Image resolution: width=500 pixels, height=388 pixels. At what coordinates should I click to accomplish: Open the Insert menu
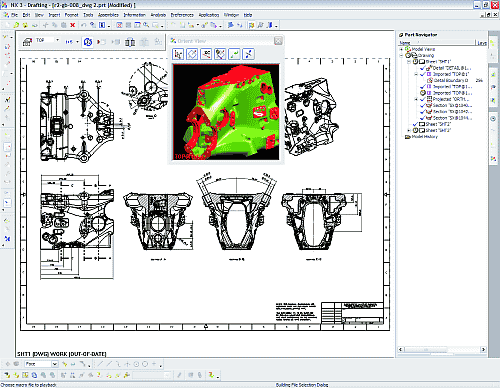point(54,15)
